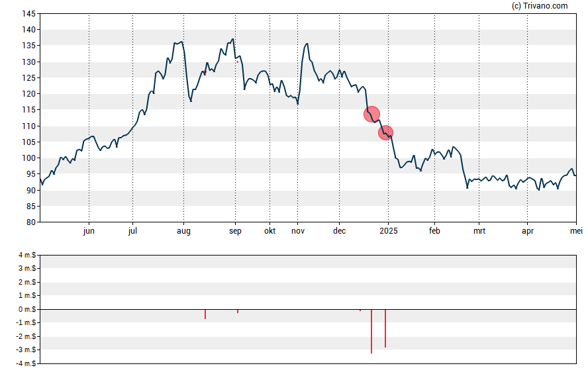Click the 100 price axis label
The width and height of the screenshot is (588, 374).
pos(29,158)
